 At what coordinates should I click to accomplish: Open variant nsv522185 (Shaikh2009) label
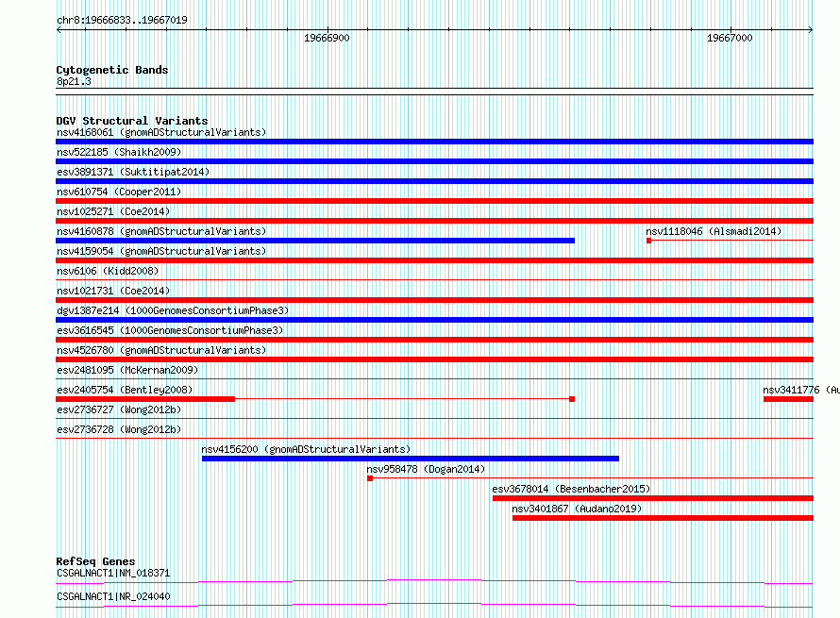click(x=119, y=152)
